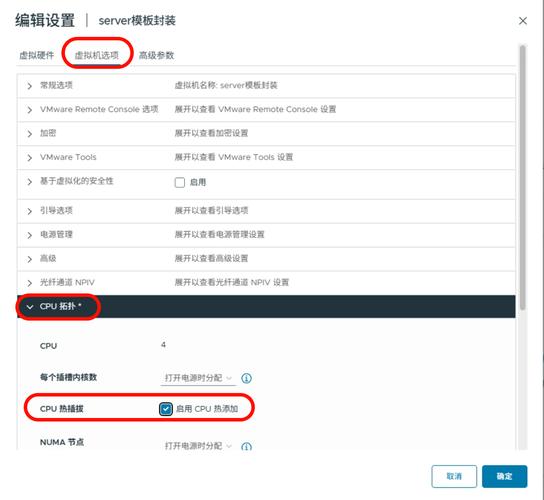Click the 取消 button
The image size is (544, 500).
point(454,476)
